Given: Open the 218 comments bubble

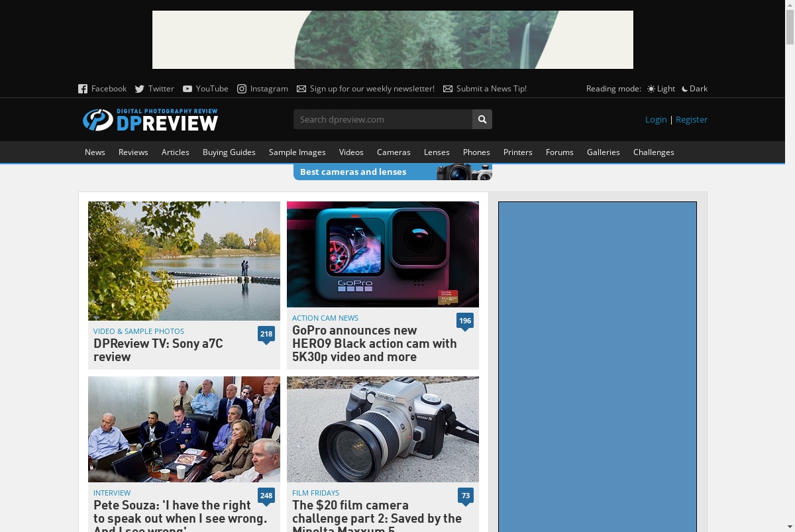Looking at the screenshot, I should click(x=266, y=335).
